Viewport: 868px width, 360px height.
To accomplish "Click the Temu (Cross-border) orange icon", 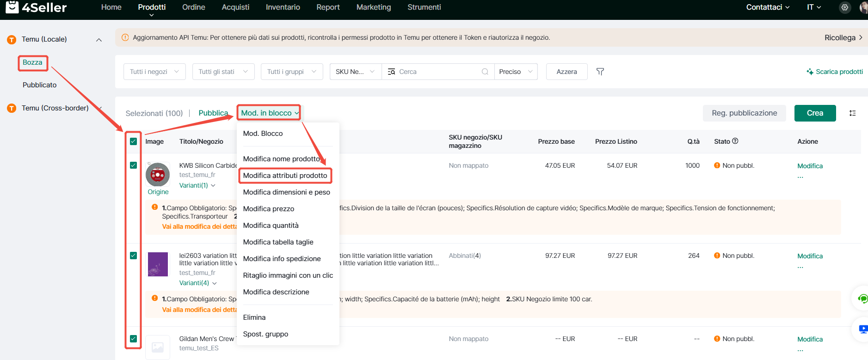I will pos(12,109).
